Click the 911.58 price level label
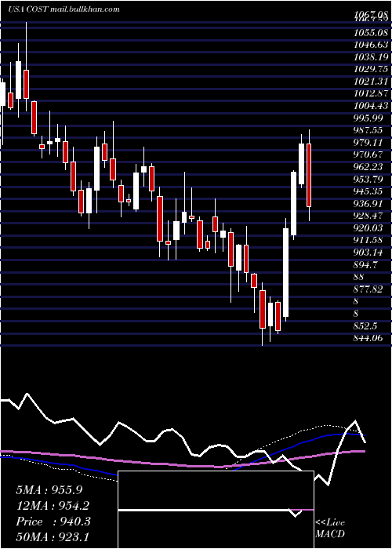 pos(368,240)
